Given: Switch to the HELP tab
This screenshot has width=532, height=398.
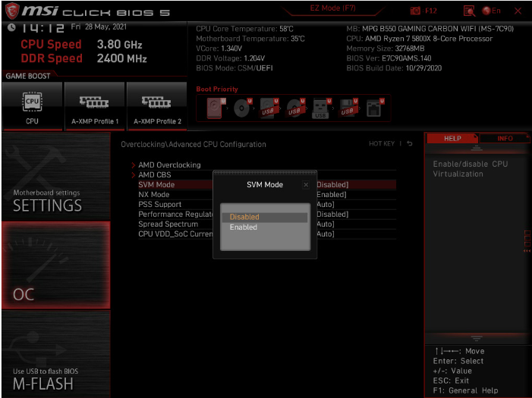Looking at the screenshot, I should 452,138.
